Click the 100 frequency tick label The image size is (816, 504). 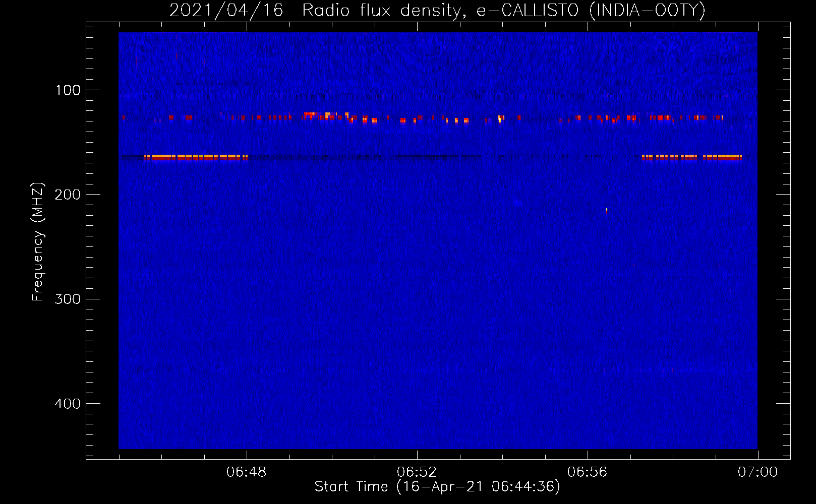click(x=68, y=90)
